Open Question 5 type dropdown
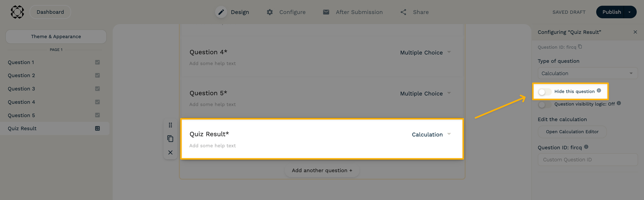Screen dimensions: 644x200 point(425,93)
